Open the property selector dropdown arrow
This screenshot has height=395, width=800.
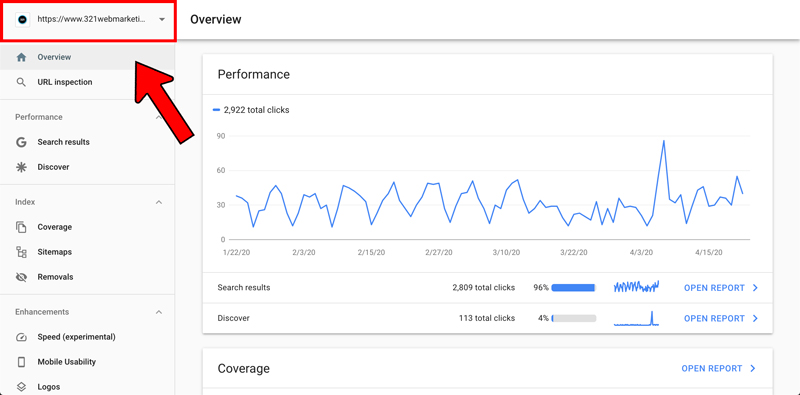162,19
